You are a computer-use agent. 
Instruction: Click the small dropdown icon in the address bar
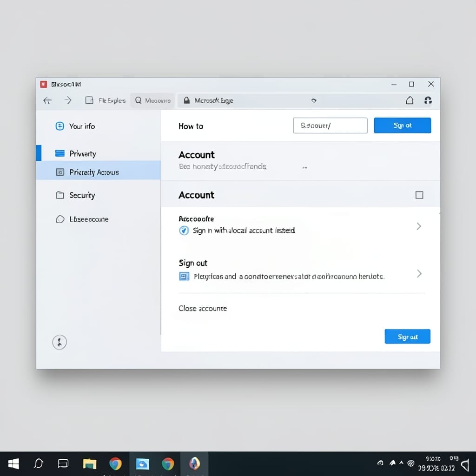tap(314, 100)
